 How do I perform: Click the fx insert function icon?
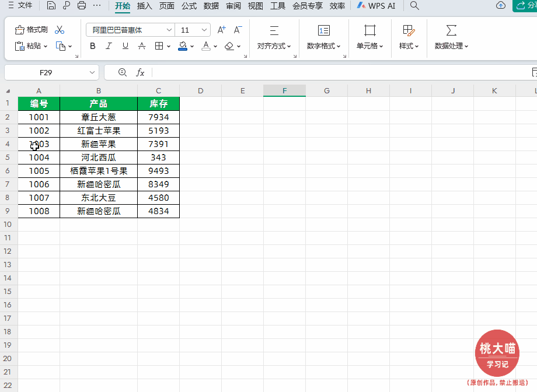click(140, 72)
